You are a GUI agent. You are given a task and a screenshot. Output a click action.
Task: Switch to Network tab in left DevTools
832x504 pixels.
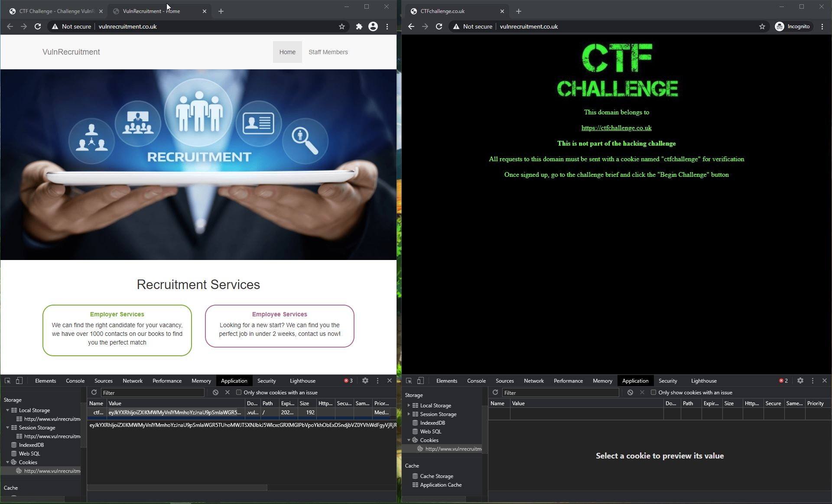133,380
